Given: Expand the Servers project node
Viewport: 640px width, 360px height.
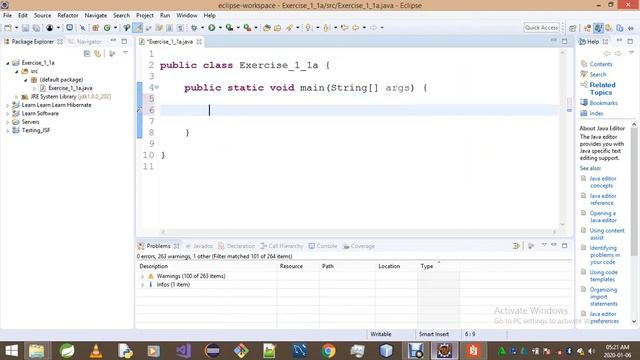Looking at the screenshot, I should (7, 122).
